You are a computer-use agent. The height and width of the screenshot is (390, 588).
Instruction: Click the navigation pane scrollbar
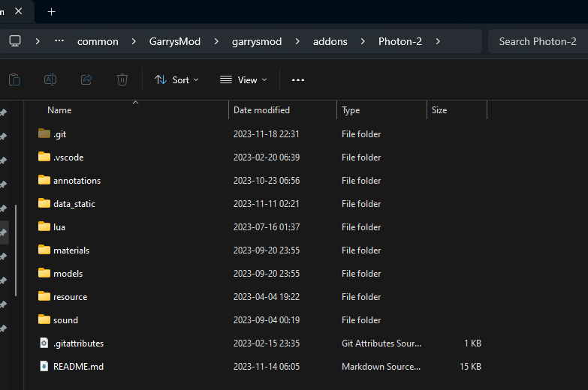point(16,250)
